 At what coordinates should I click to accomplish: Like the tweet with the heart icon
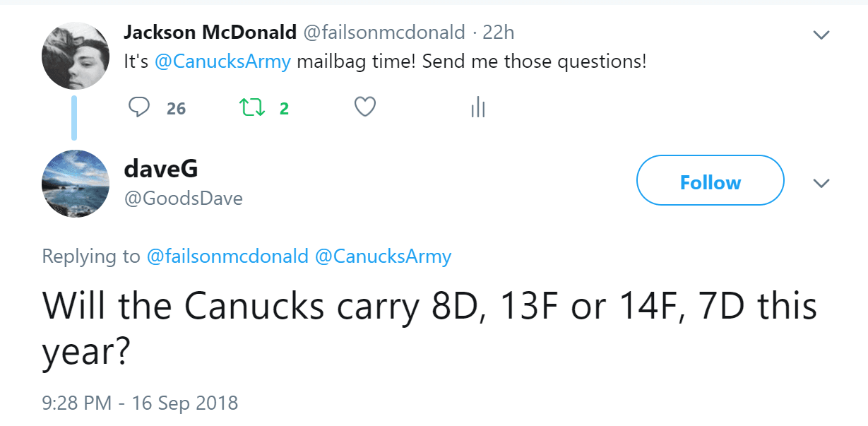[364, 107]
